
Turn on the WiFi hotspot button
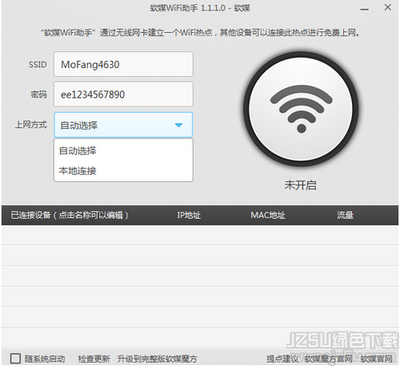point(301,109)
